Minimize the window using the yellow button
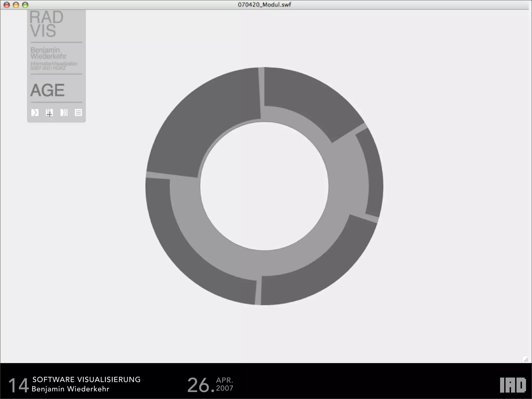 (x=16, y=5)
